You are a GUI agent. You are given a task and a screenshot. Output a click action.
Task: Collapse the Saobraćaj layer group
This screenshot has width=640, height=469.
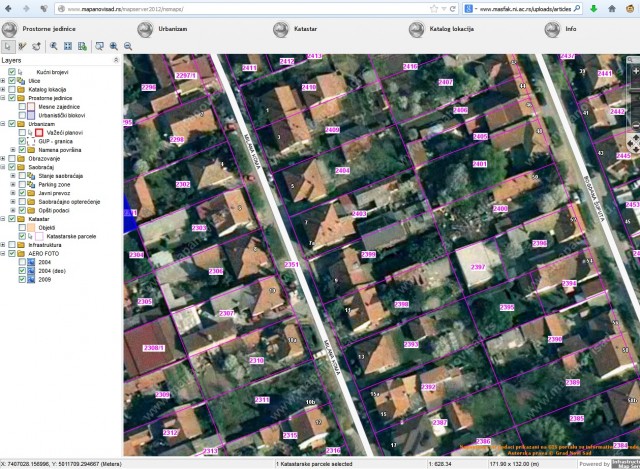click(x=4, y=167)
